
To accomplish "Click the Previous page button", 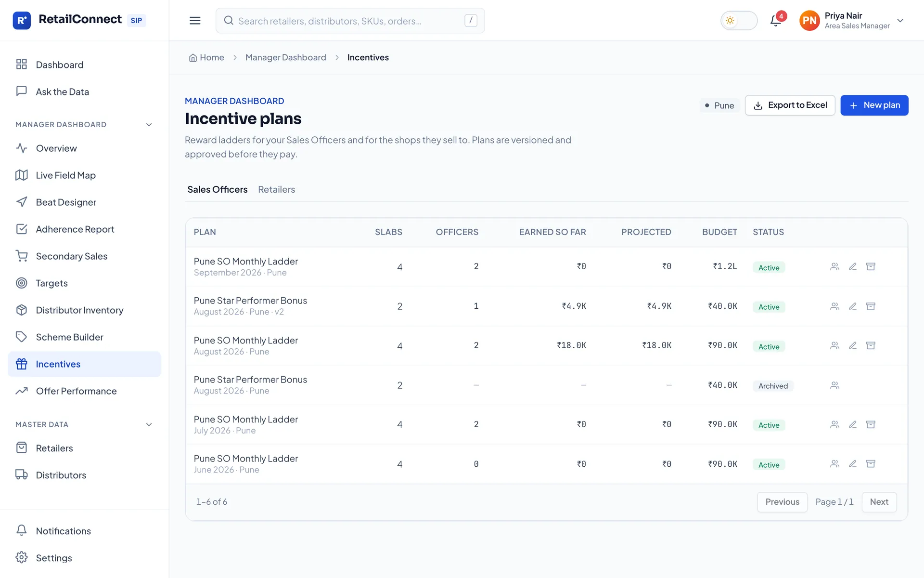I will coord(782,502).
